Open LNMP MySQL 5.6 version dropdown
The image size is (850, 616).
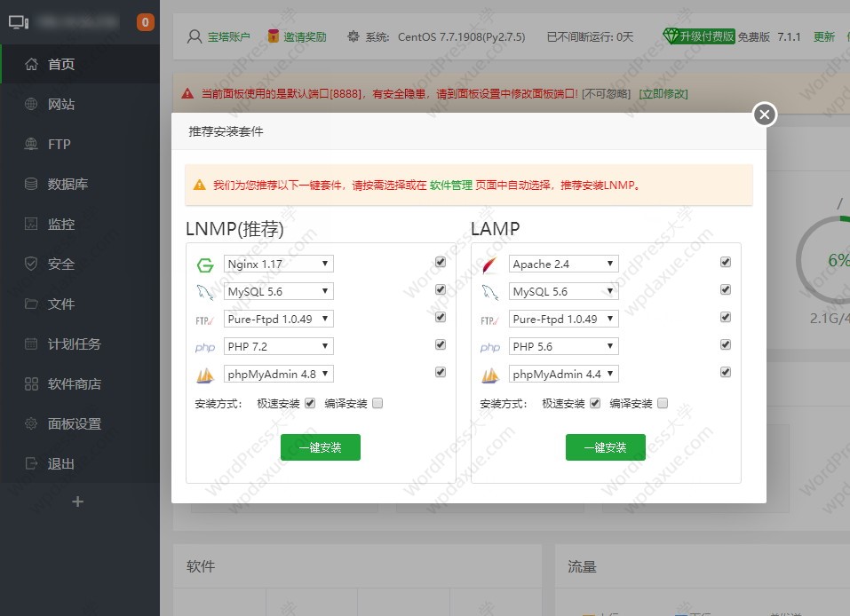coord(279,291)
